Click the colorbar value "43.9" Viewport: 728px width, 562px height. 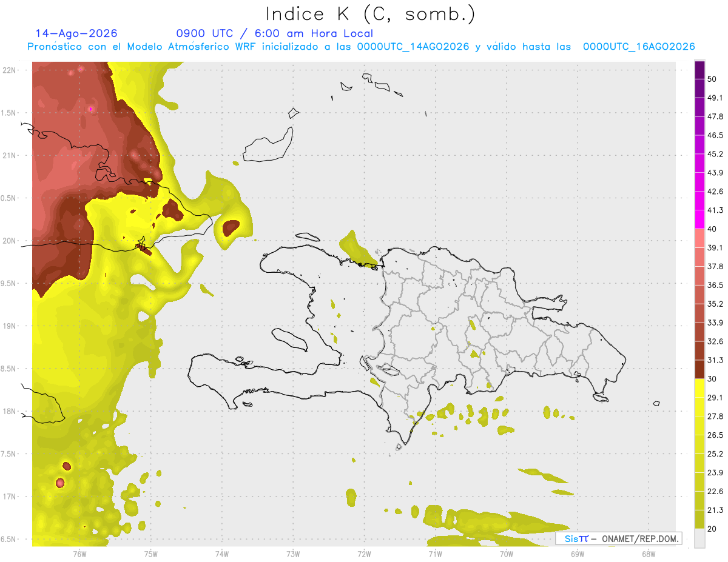715,173
